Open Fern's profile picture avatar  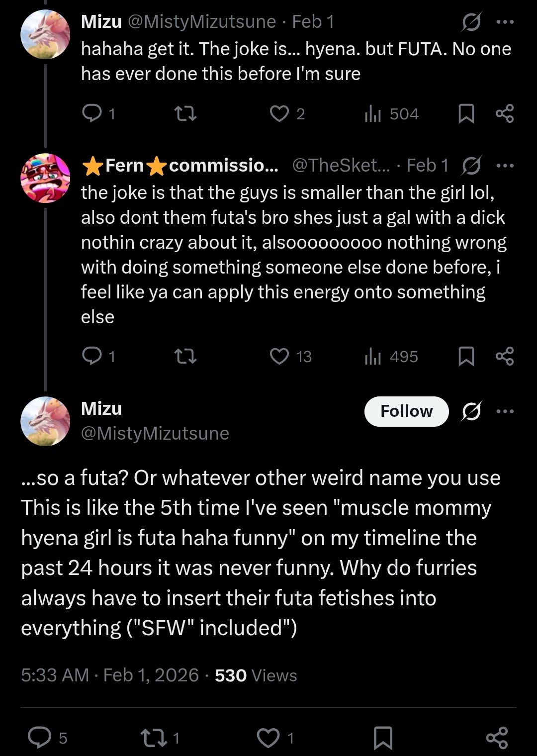coord(45,178)
